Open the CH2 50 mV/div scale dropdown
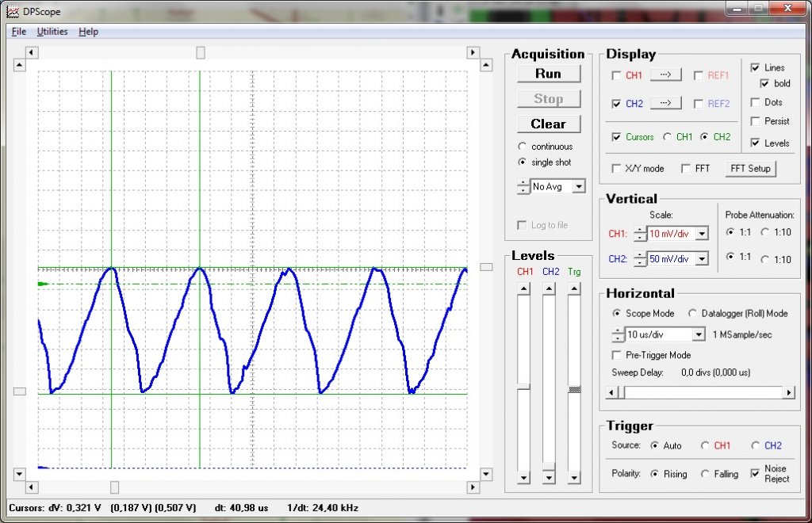 coord(703,258)
